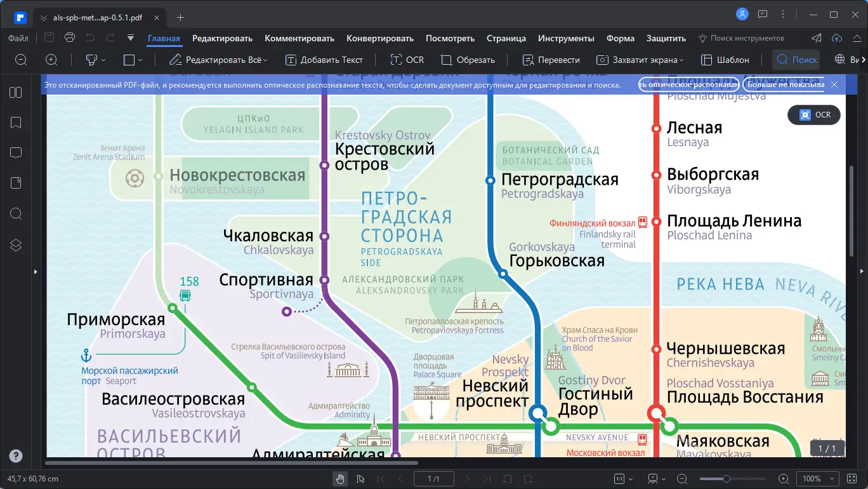Open the comments panel in sidebar
This screenshot has height=489, width=868.
[15, 152]
